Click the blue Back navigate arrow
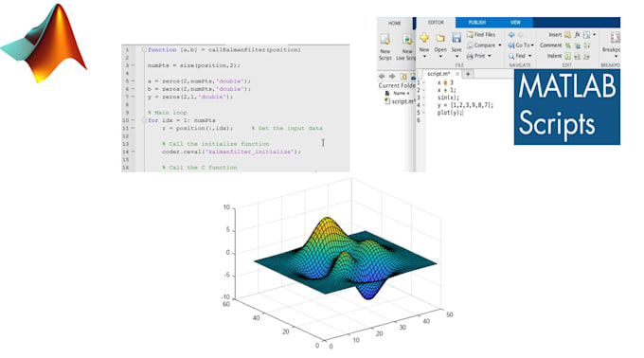Image resolution: width=644 pixels, height=358 pixels. pos(511,35)
